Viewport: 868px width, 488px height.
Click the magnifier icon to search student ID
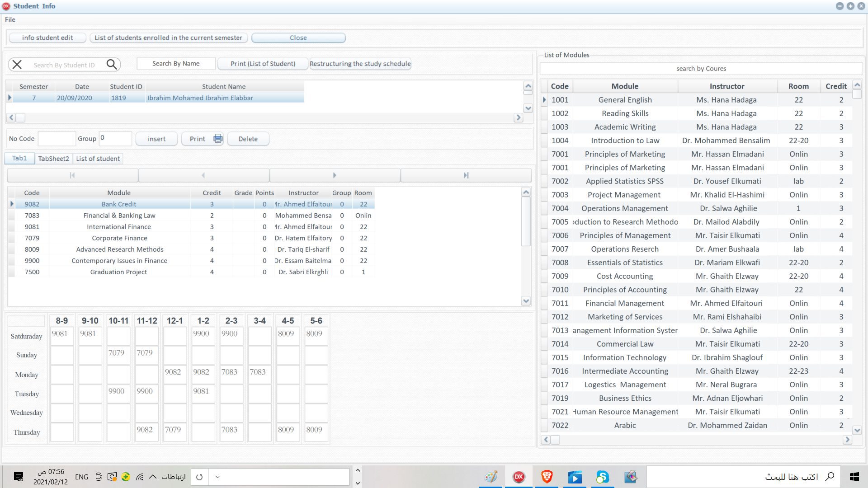pos(112,65)
